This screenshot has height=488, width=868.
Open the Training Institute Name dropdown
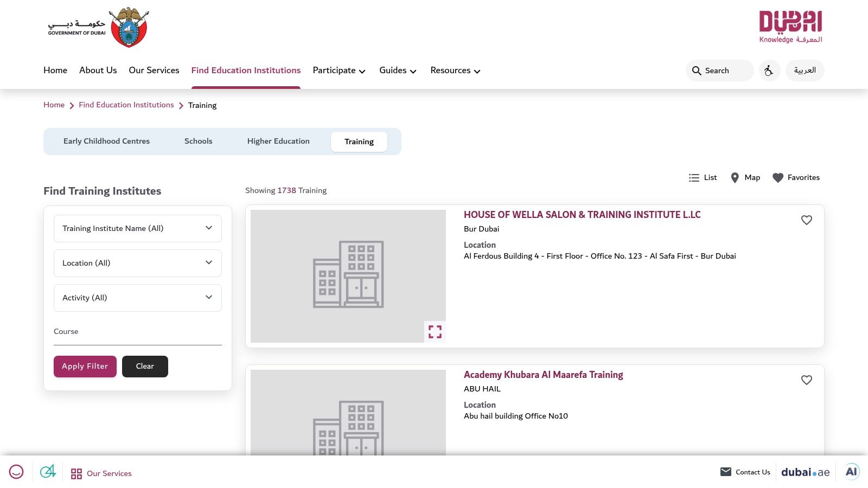pos(137,228)
